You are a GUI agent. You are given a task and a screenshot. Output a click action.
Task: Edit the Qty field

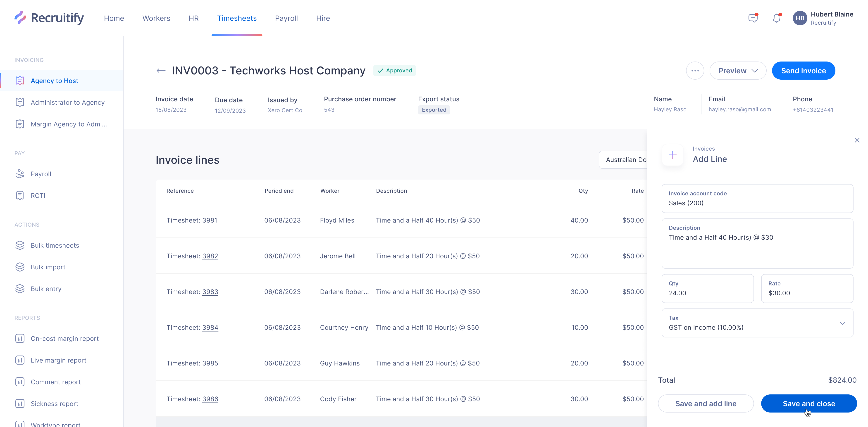point(708,288)
